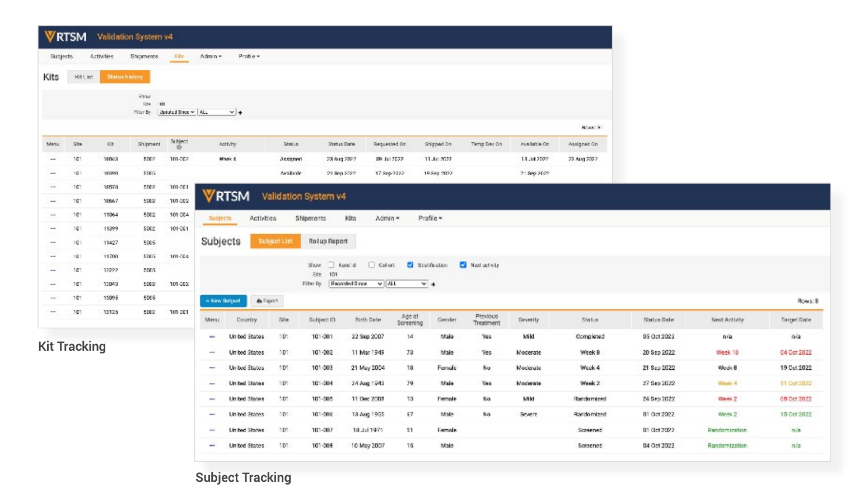Open row menu dots for kit 10063
The image size is (868, 502).
click(53, 159)
